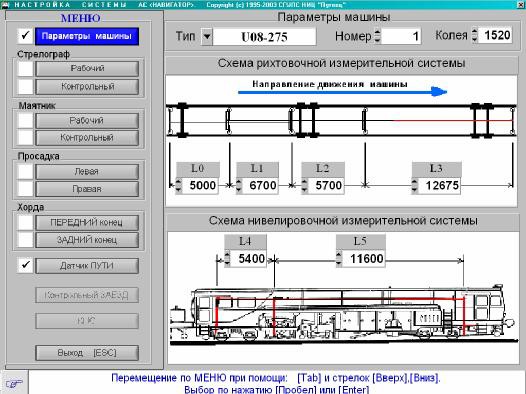
Task: Click ПЕРЕДНИЙ конец chord button
Action: [87, 222]
